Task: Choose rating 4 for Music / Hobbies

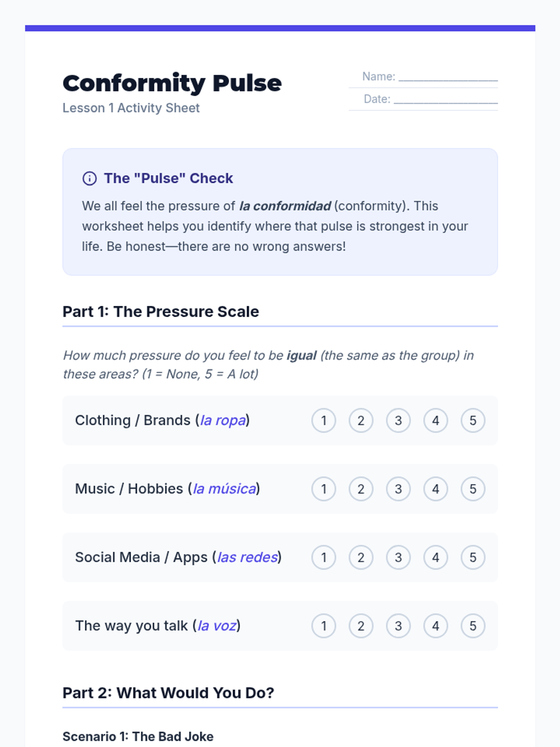Action: [x=435, y=489]
